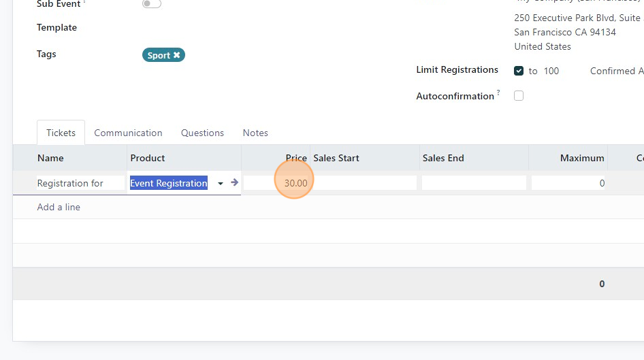Image resolution: width=644 pixels, height=360 pixels.
Task: Edit the Maximum field showing 0
Action: tap(568, 183)
